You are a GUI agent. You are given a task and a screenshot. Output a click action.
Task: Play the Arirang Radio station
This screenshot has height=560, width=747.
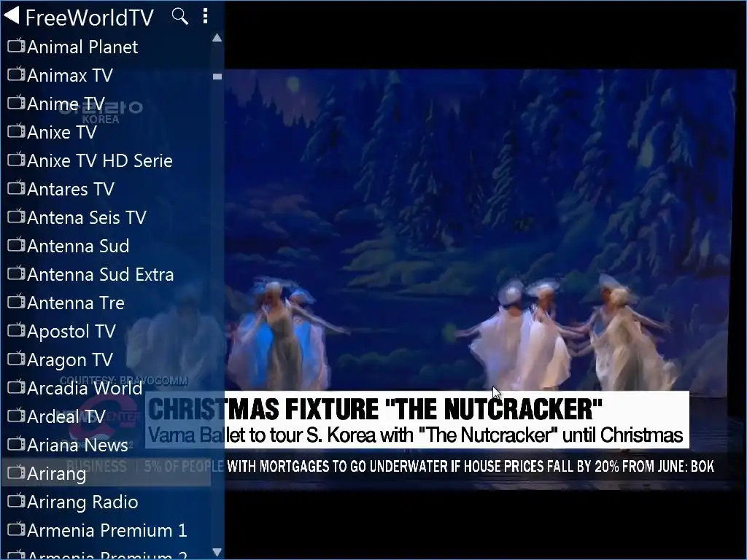coord(106,502)
